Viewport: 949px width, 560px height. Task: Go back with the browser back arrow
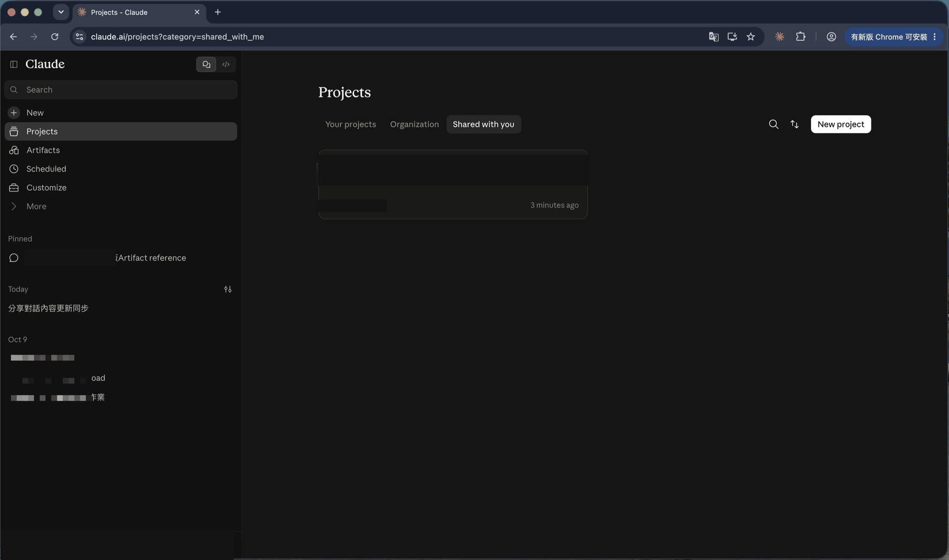coord(13,37)
